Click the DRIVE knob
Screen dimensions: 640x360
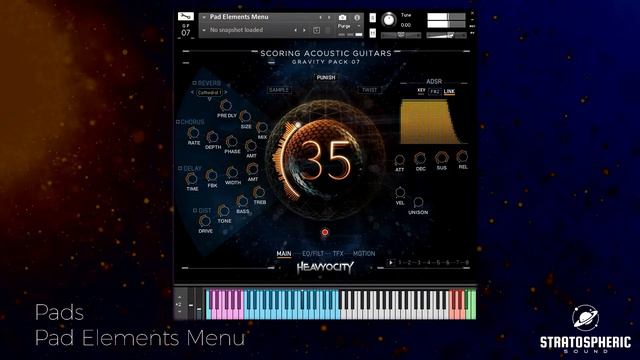coord(204,221)
